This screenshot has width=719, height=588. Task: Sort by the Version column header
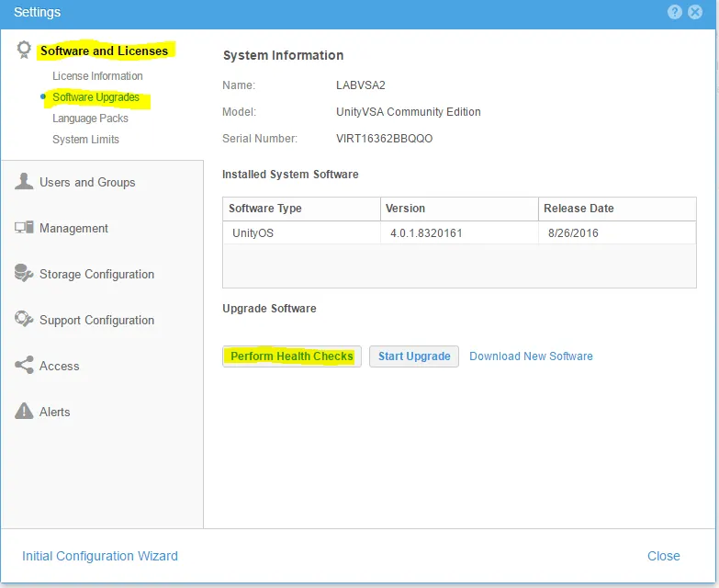pyautogui.click(x=459, y=209)
